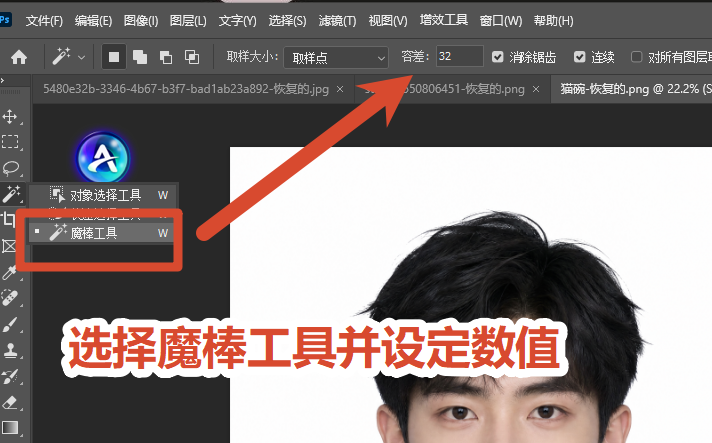Open the 文件(F) menu

(x=44, y=20)
